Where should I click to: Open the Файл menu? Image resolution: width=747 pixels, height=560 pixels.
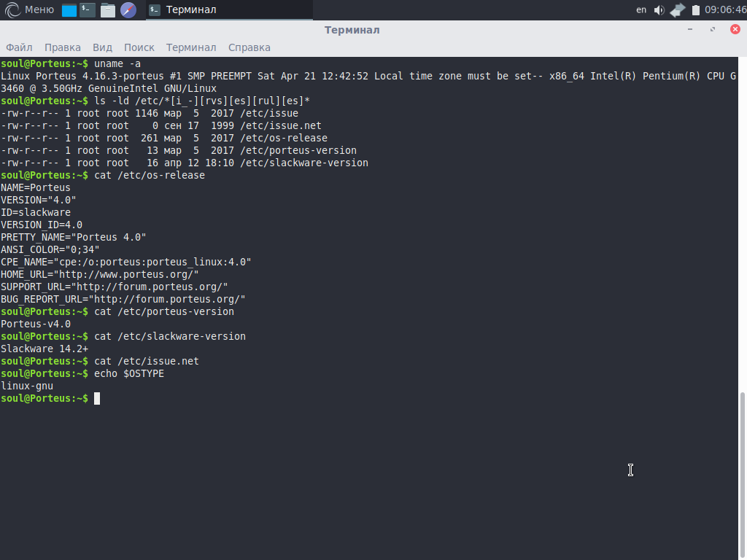19,47
